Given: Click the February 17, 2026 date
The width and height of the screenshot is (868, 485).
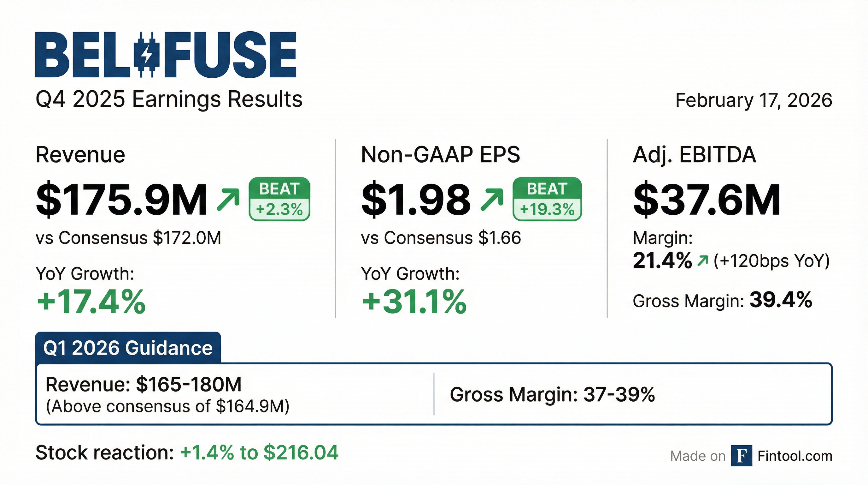Looking at the screenshot, I should (754, 100).
